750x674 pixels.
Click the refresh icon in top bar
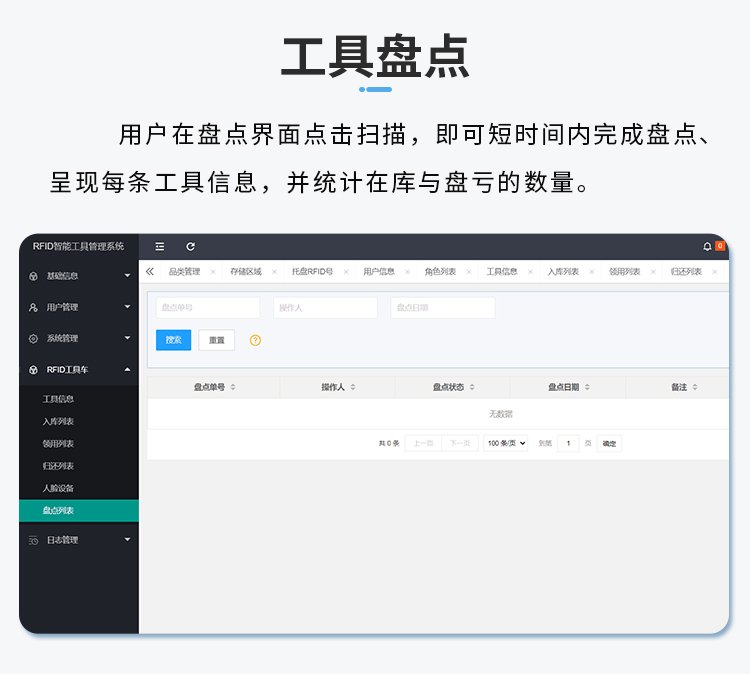coord(190,246)
